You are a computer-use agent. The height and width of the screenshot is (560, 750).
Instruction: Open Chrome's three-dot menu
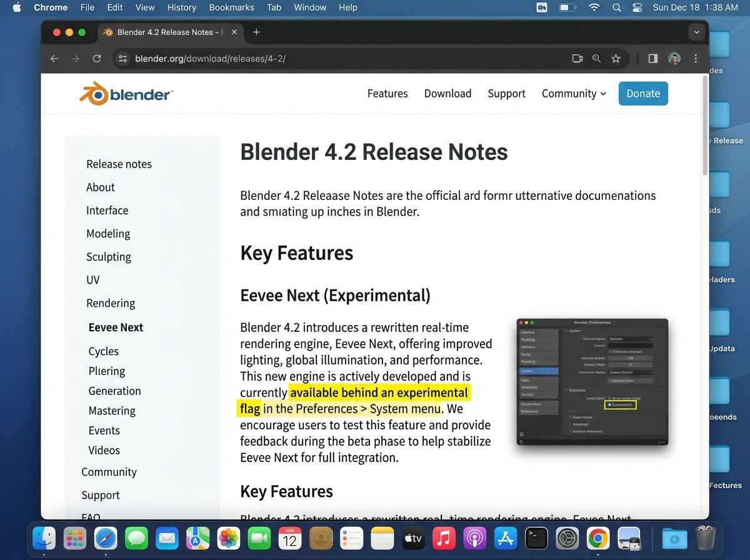pos(696,58)
